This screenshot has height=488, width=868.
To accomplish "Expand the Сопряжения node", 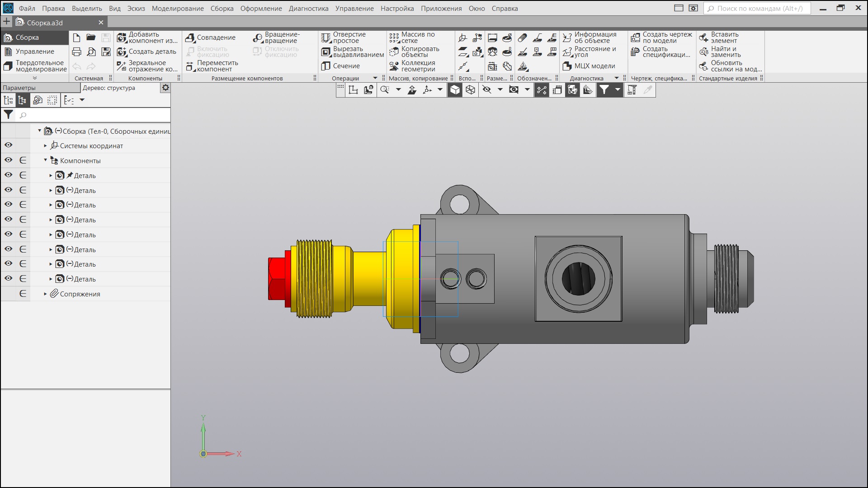I will tap(45, 294).
